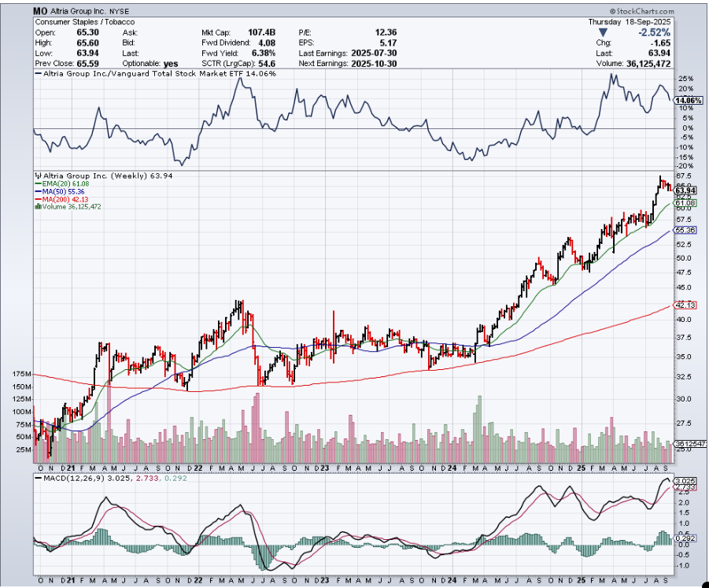Viewport: 709px width, 588px height.
Task: Click the 63.94 last-price tag on the price axis
Action: [x=685, y=190]
